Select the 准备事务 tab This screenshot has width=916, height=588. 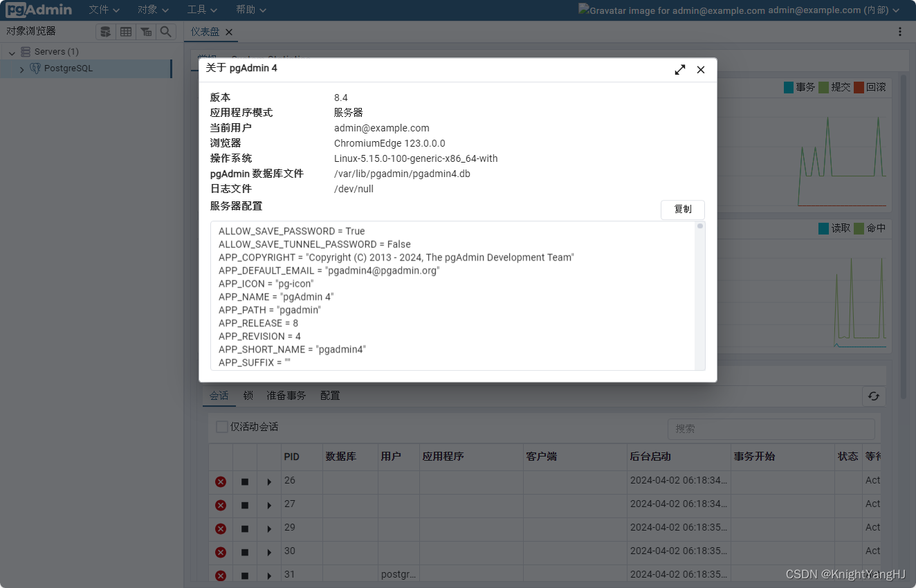286,396
